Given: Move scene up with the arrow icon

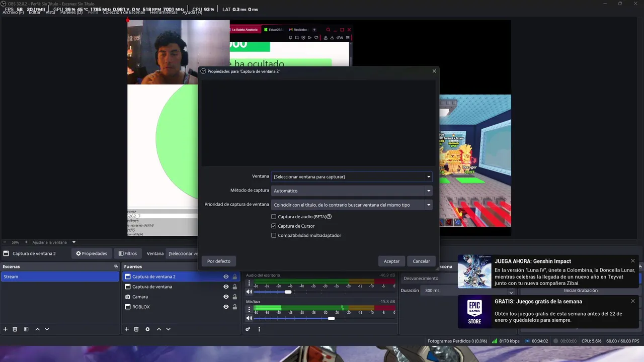Looking at the screenshot, I should [x=37, y=329].
